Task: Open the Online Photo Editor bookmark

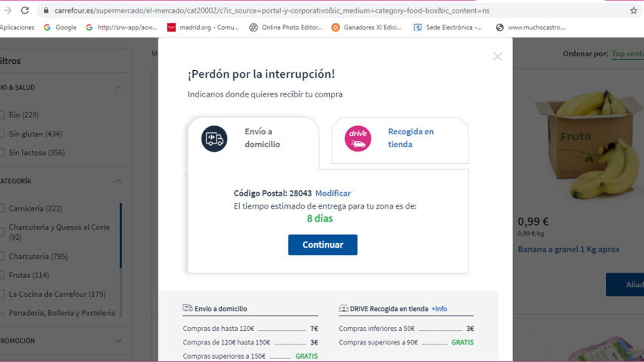Action: (x=286, y=27)
